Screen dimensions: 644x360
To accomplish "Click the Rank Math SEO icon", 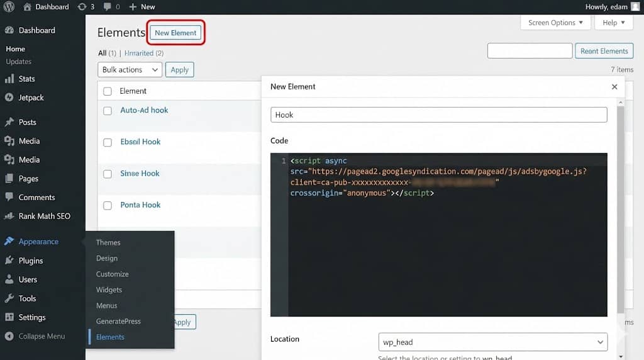I will 9,216.
